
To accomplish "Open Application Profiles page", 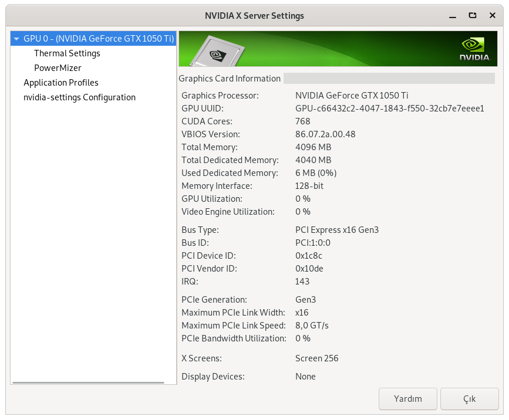I will click(x=61, y=83).
